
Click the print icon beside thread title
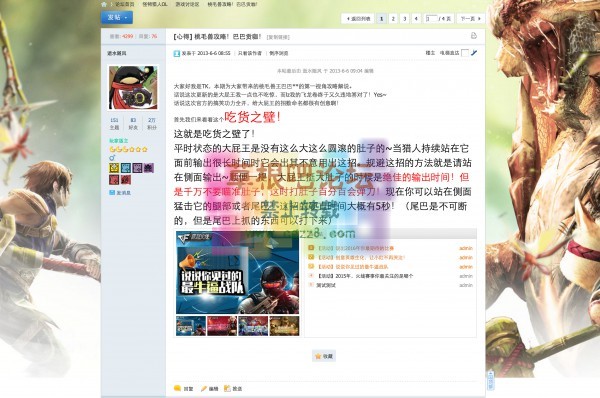474,36
